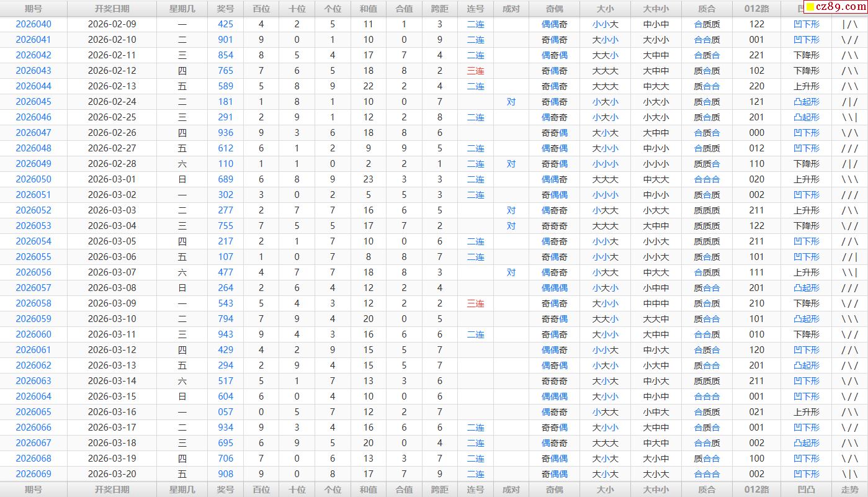Viewport: 868px width, 497px height.
Task: Click the top 跨距 column header
Action: click(439, 9)
